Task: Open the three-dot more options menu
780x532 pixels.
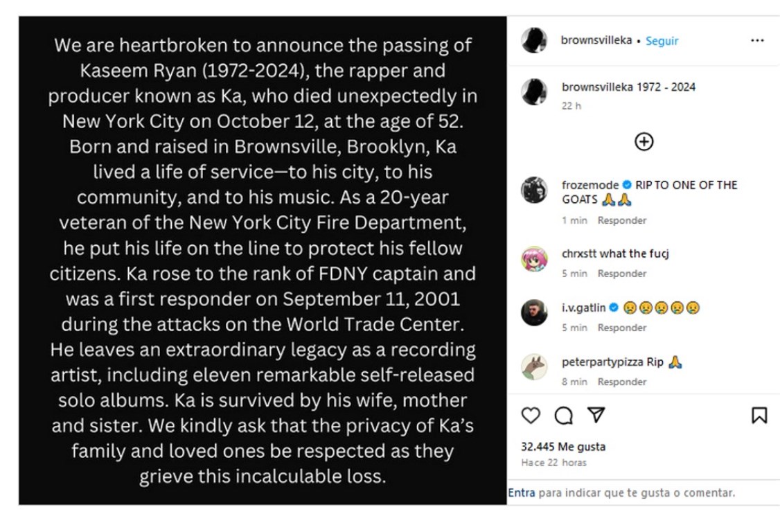Action: tap(757, 41)
